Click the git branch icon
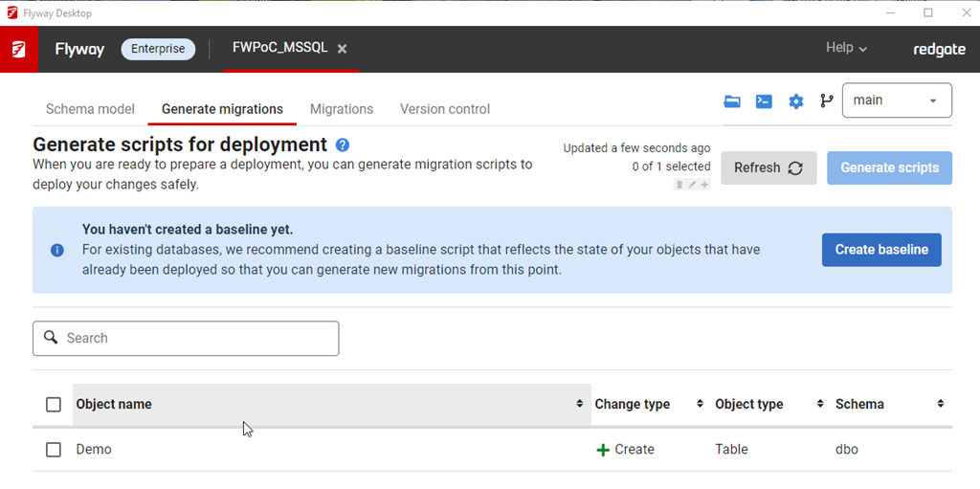 (x=826, y=101)
